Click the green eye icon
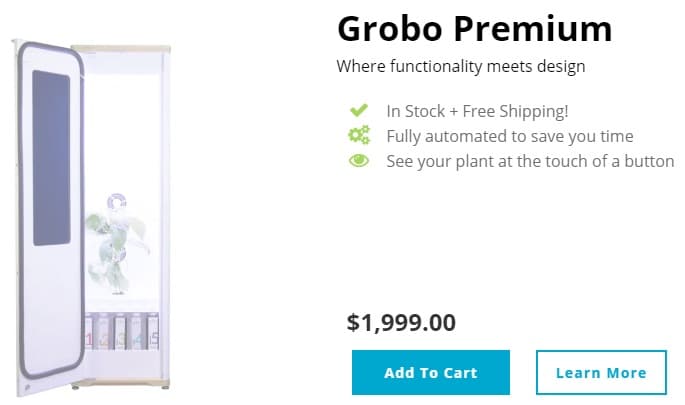Viewport: 685px width, 405px height. [x=358, y=161]
